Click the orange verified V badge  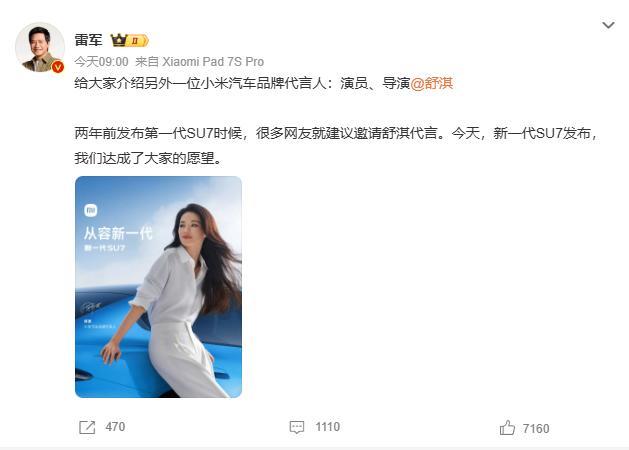click(58, 67)
